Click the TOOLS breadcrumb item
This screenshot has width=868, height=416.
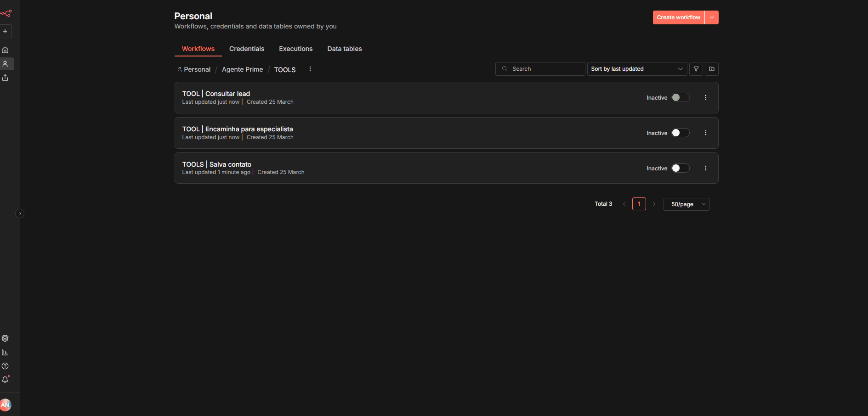coord(285,70)
